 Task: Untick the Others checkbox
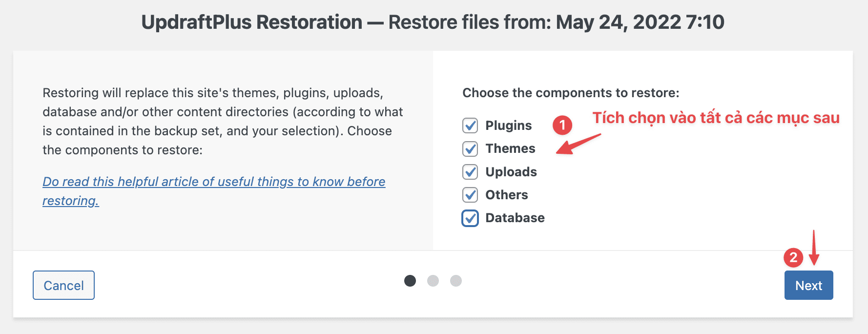click(x=470, y=195)
